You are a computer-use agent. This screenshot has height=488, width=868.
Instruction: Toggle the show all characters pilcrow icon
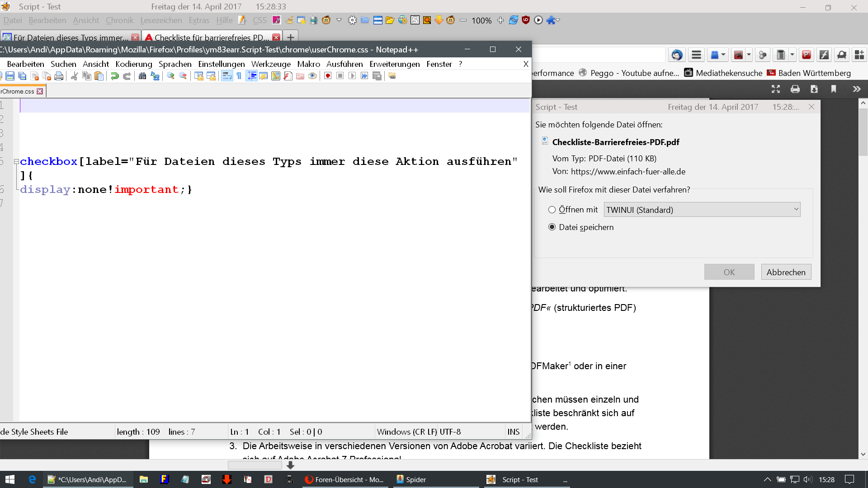point(239,76)
